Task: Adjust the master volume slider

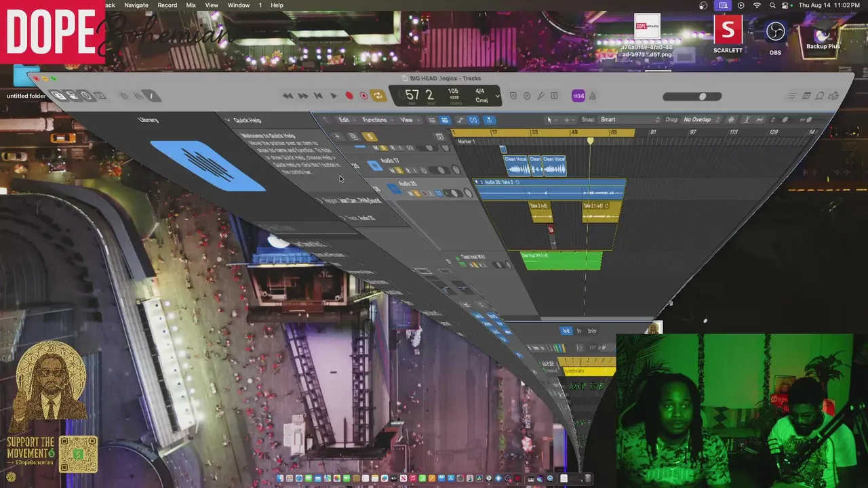Action: (x=692, y=96)
